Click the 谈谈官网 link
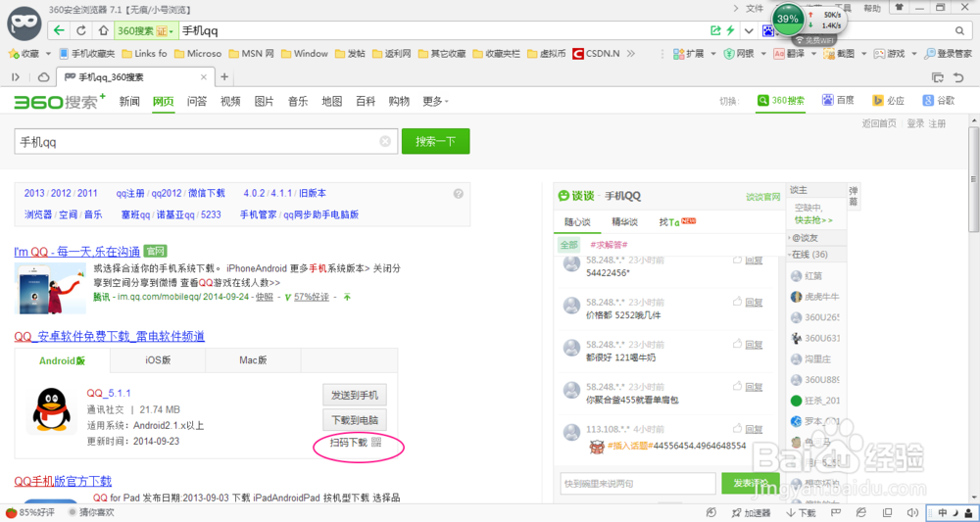Image resolution: width=980 pixels, height=522 pixels. coord(763,197)
